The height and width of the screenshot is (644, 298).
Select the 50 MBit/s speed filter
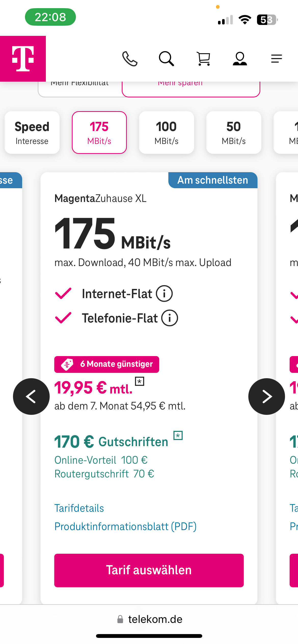pyautogui.click(x=234, y=133)
